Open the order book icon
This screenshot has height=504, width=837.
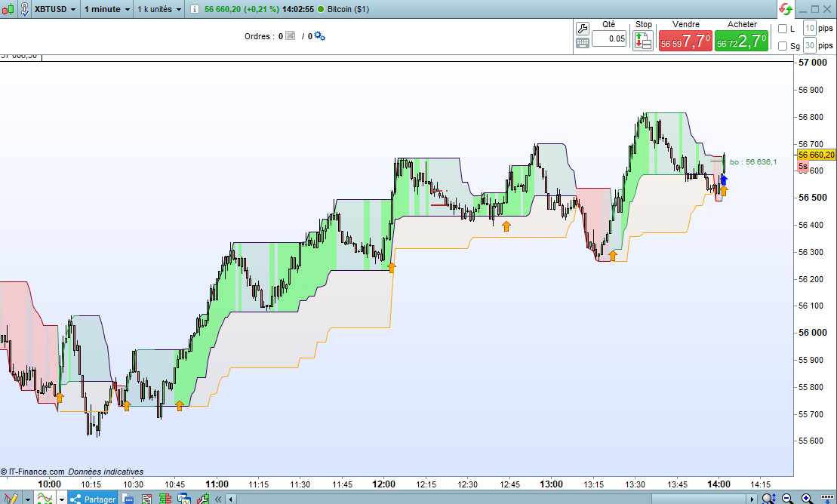(165, 499)
